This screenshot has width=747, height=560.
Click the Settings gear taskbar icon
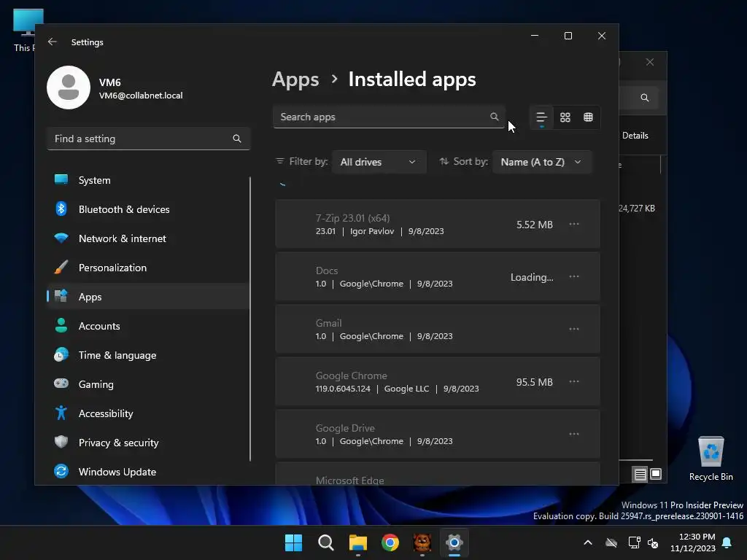[454, 542]
